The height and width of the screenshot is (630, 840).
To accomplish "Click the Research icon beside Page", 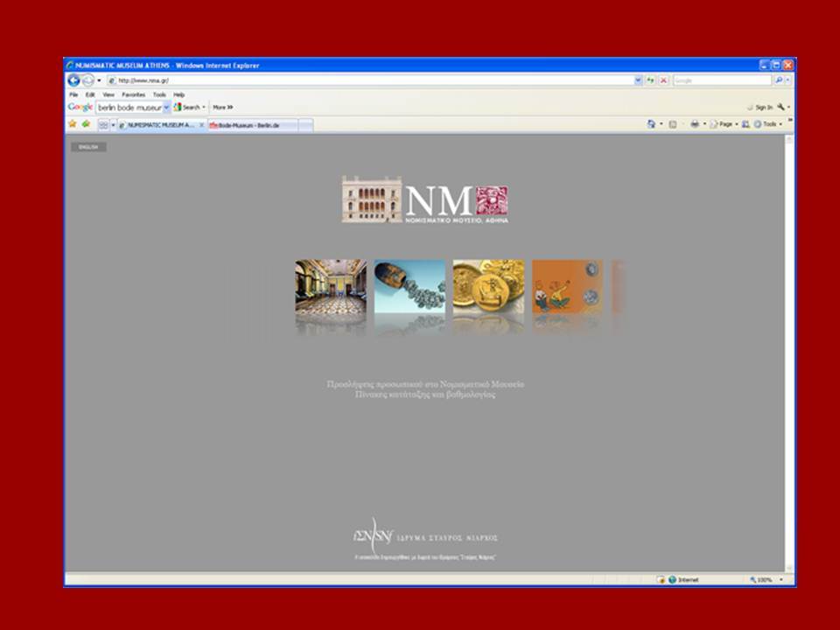I will tap(745, 124).
